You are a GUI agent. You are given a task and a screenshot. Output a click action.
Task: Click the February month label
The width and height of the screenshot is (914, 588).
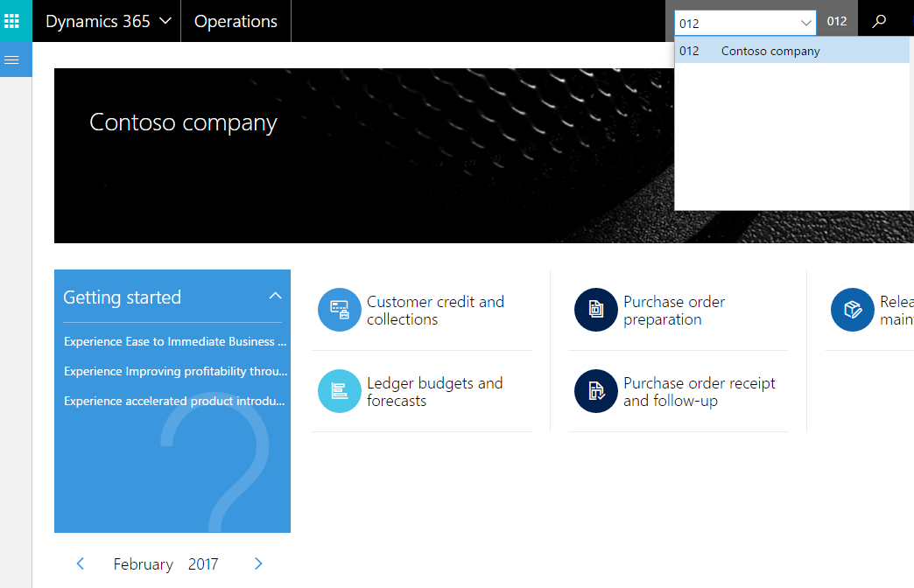click(x=143, y=564)
